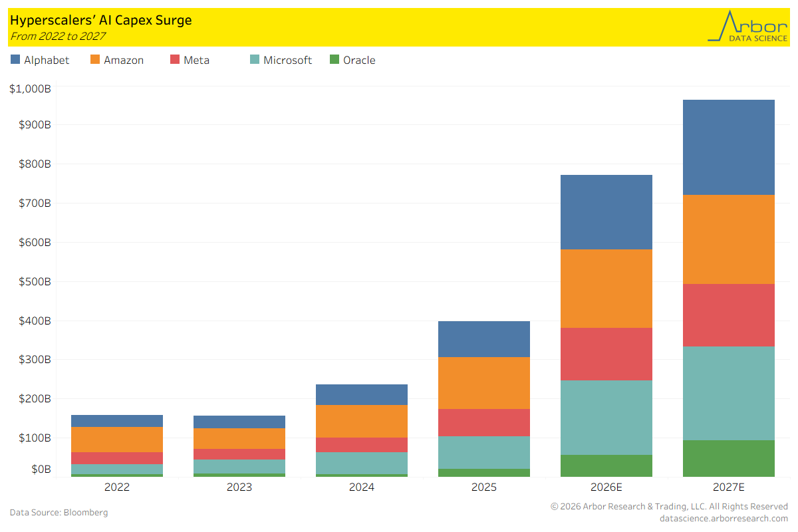The image size is (798, 532).
Task: Select the Microsoft segment of the 2027E bar
Action: (x=729, y=393)
